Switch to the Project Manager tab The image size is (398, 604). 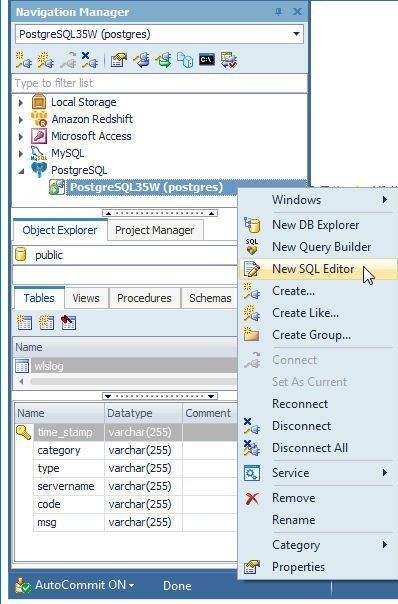154,230
